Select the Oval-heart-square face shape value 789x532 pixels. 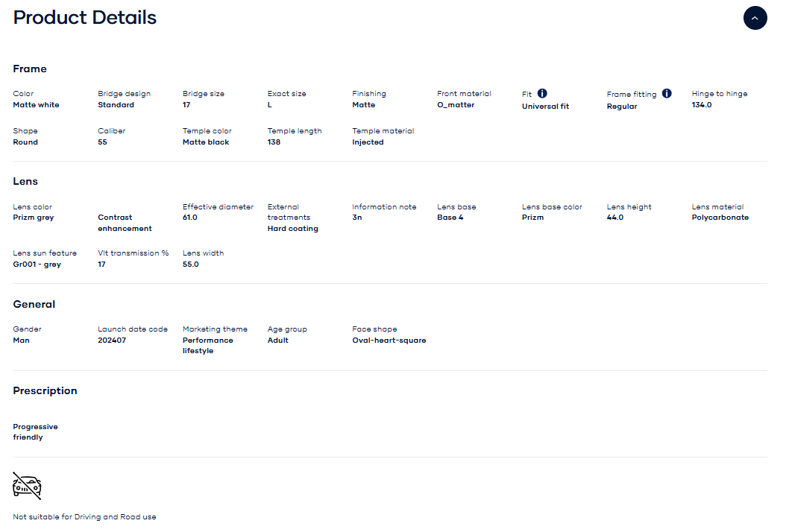point(389,341)
